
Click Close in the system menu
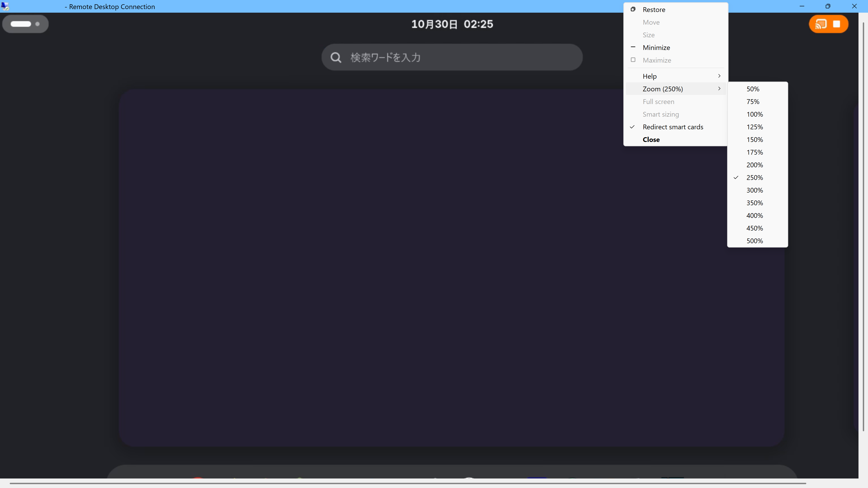tap(651, 139)
